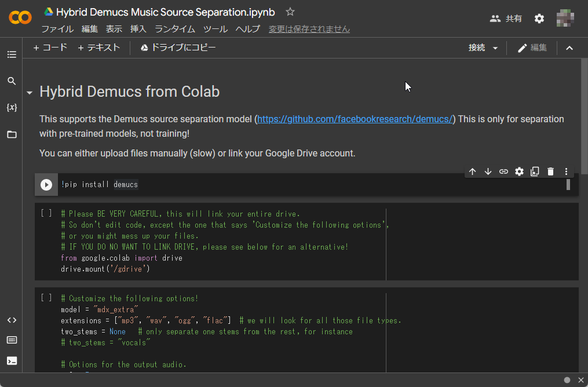Open the demucs GitHub repository link
The height and width of the screenshot is (387, 588).
tap(354, 119)
